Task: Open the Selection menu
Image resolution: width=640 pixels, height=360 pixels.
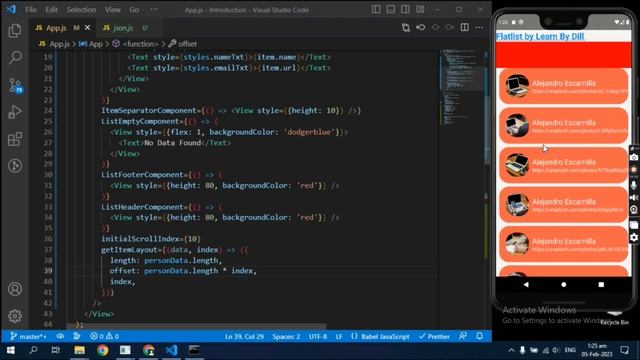Action: coord(81,10)
